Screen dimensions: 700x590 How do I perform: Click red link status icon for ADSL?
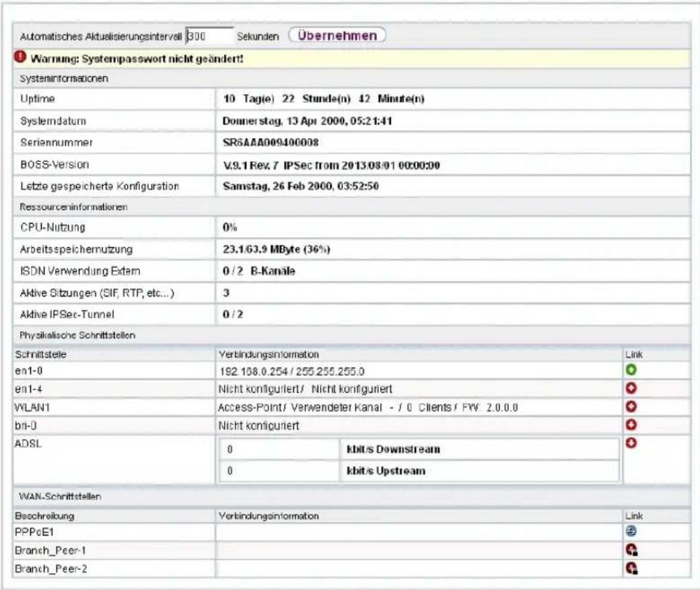[631, 443]
